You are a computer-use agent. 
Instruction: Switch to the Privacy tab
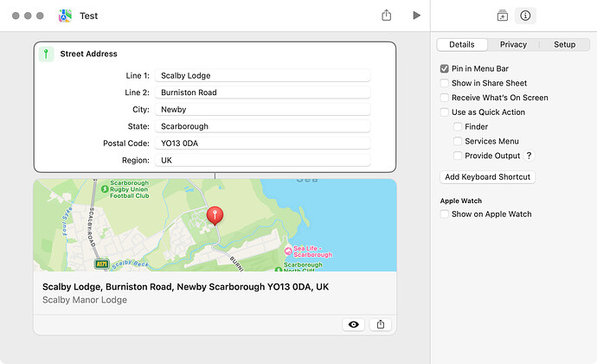(513, 44)
